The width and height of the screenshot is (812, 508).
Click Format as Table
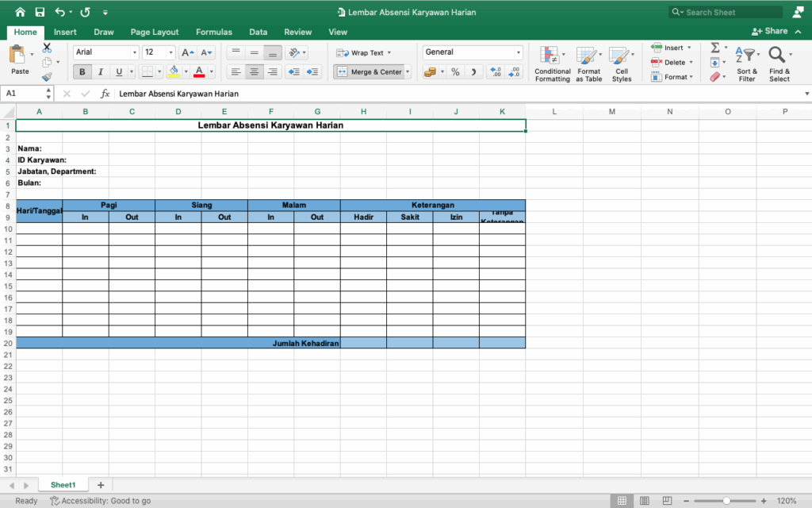pyautogui.click(x=589, y=63)
